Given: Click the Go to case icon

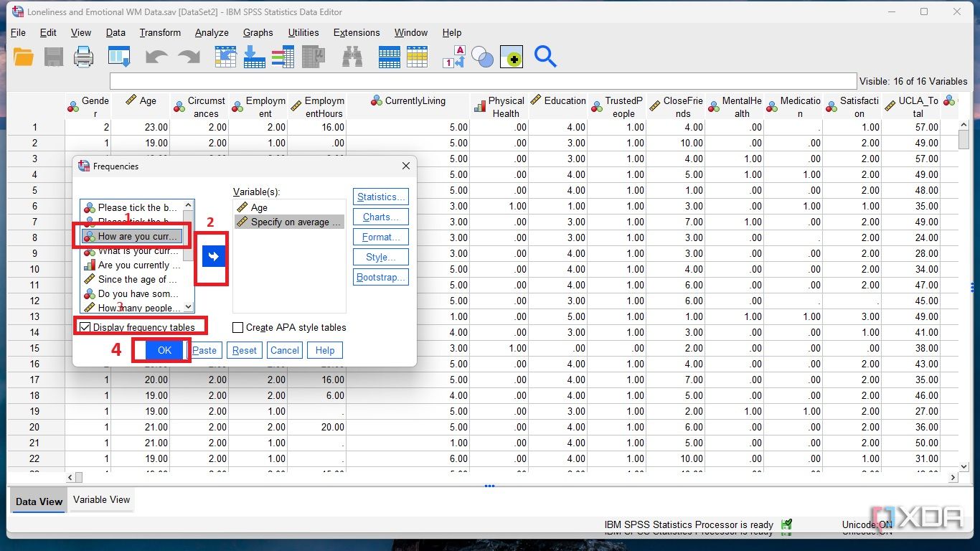Looking at the screenshot, I should click(225, 57).
